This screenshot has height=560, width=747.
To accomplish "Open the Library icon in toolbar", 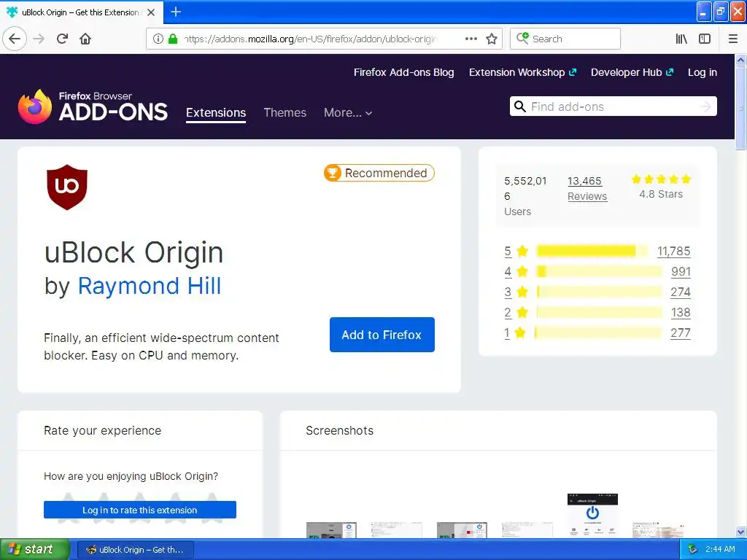I will point(681,39).
